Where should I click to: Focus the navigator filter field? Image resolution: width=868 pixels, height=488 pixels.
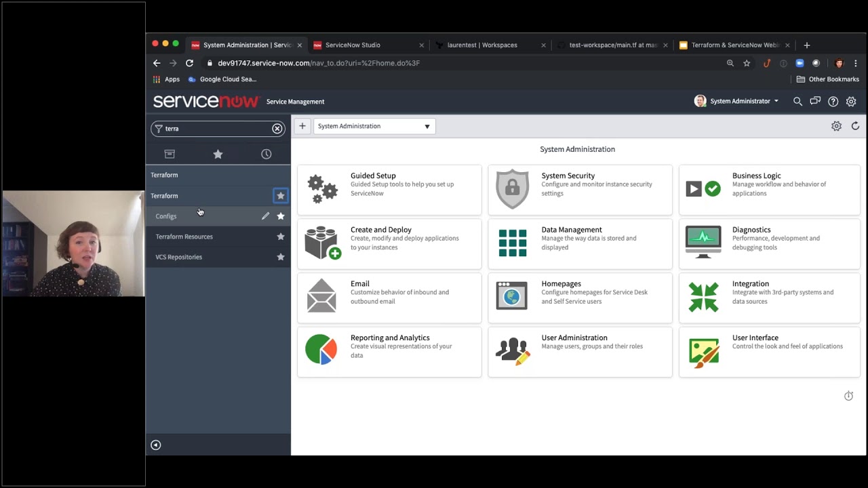point(217,129)
